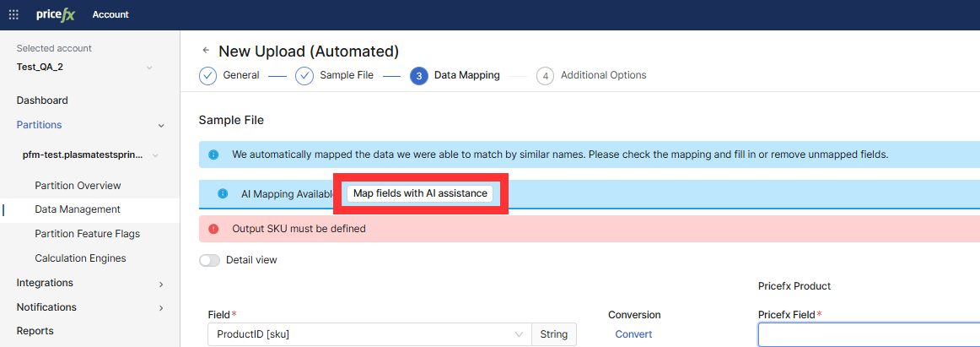The image size is (980, 347).
Task: Enable the Detail view toggle
Action: point(210,260)
